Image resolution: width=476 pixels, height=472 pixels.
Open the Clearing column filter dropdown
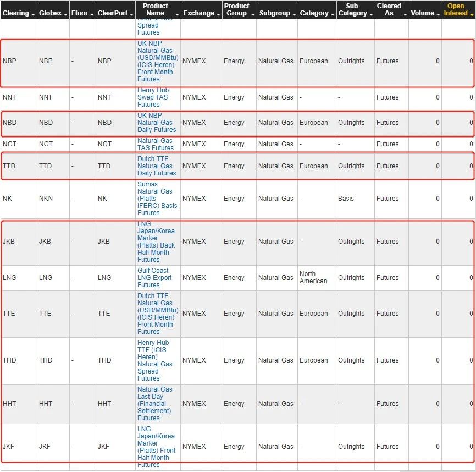pyautogui.click(x=33, y=14)
